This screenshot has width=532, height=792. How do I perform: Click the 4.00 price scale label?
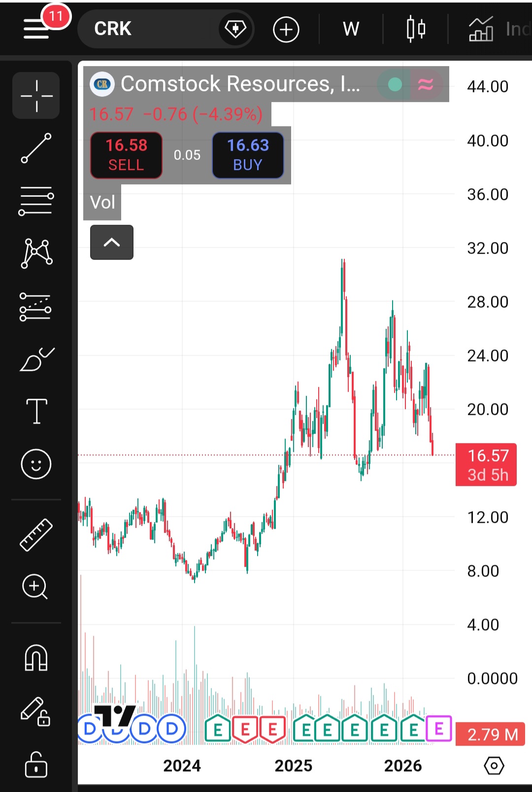coord(483,625)
